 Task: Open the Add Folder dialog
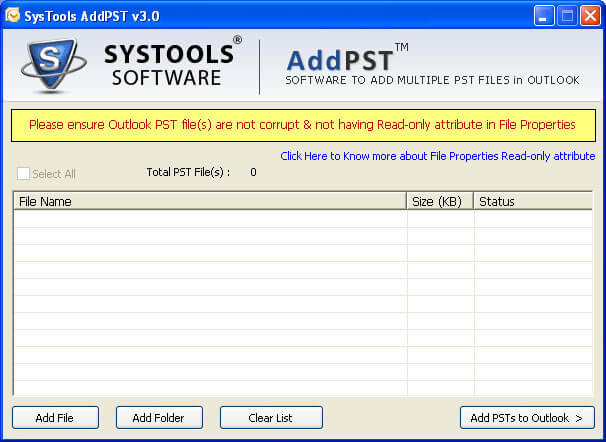[159, 418]
